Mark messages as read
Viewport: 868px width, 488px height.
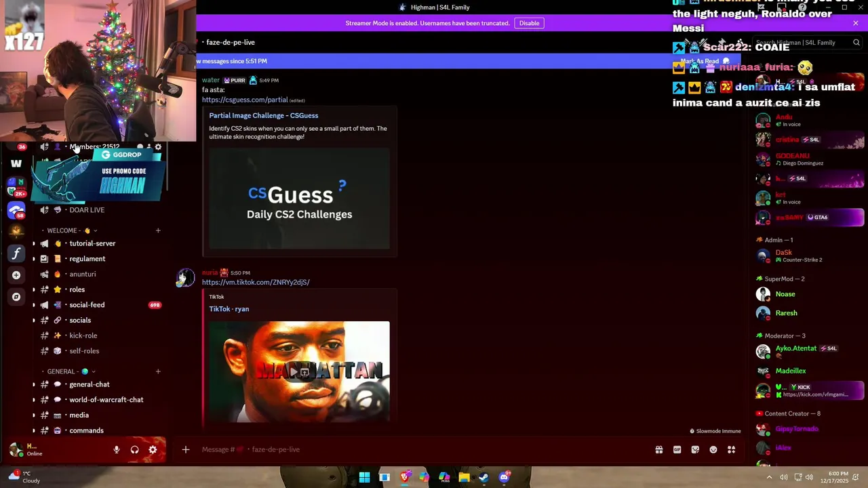point(705,61)
